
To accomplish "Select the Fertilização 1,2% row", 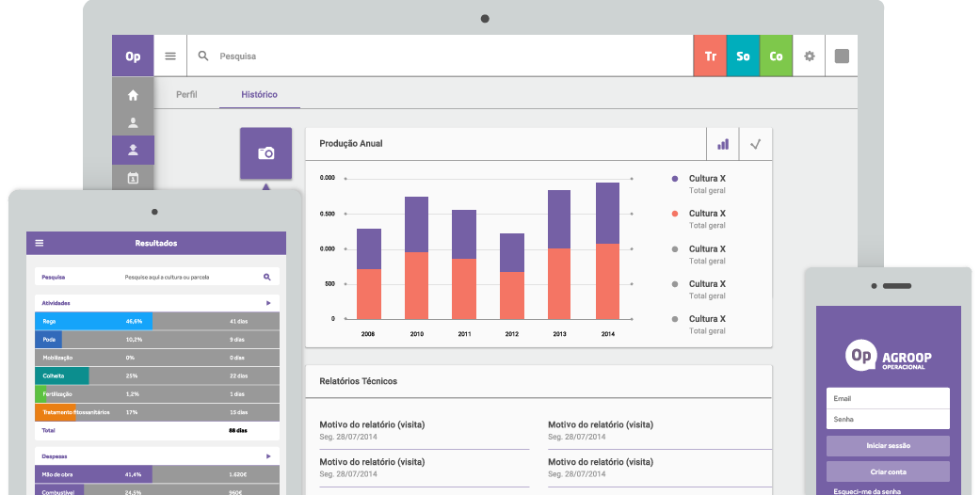I will coord(157,393).
